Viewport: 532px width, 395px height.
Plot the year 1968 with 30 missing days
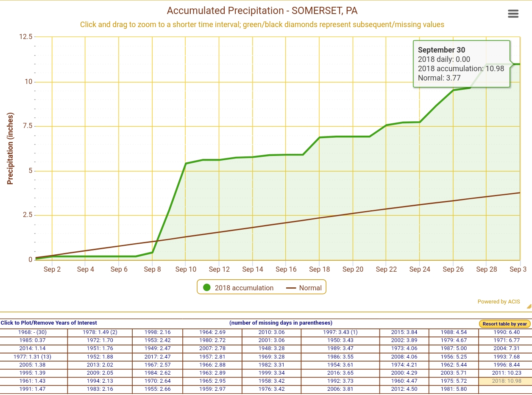tap(32, 332)
